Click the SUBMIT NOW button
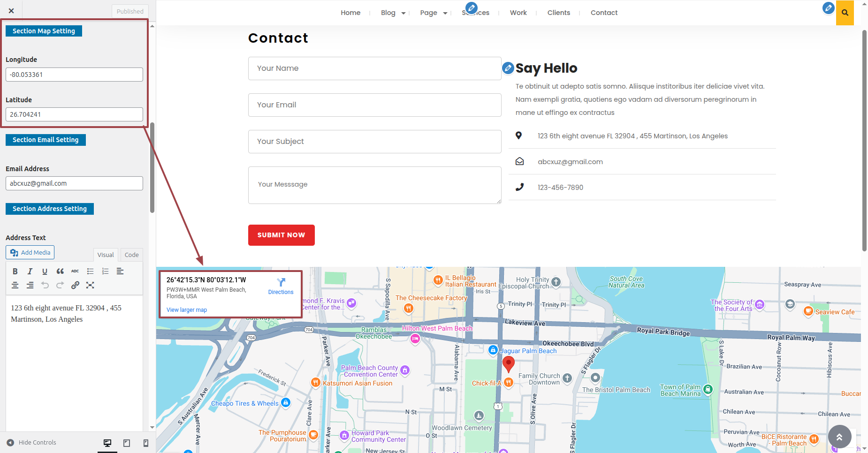 pos(282,235)
